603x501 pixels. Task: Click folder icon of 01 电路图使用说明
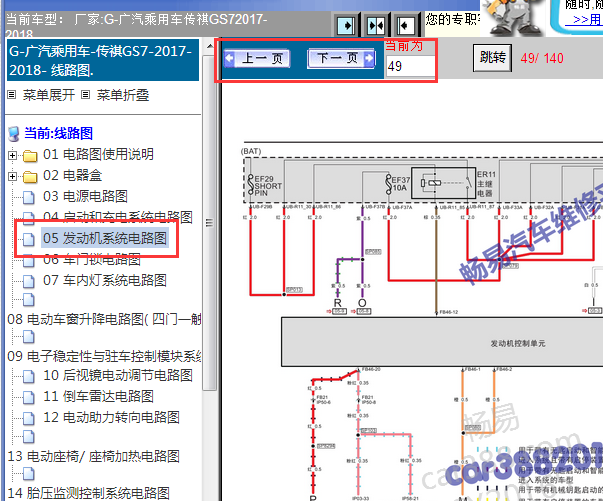30,156
